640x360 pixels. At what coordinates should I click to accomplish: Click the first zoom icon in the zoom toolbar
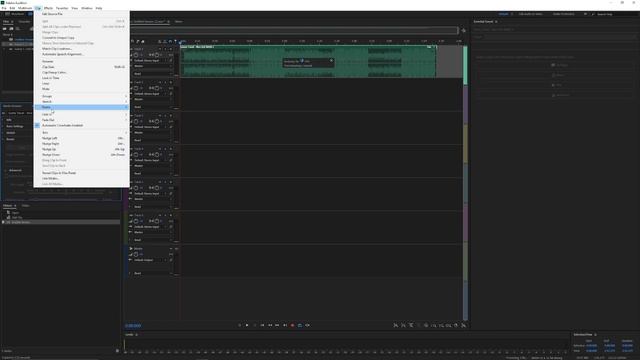[396, 325]
